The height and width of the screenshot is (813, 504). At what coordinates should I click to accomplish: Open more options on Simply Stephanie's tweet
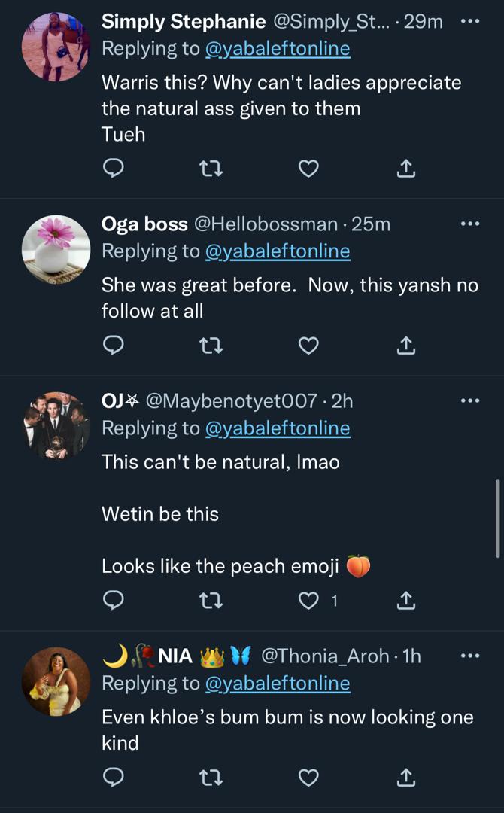[x=469, y=22]
